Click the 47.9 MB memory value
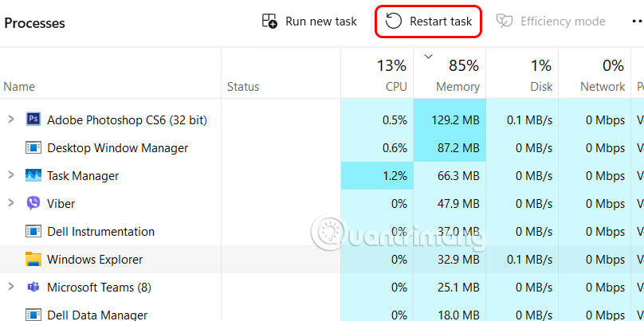Image resolution: width=644 pixels, height=321 pixels. click(x=459, y=204)
